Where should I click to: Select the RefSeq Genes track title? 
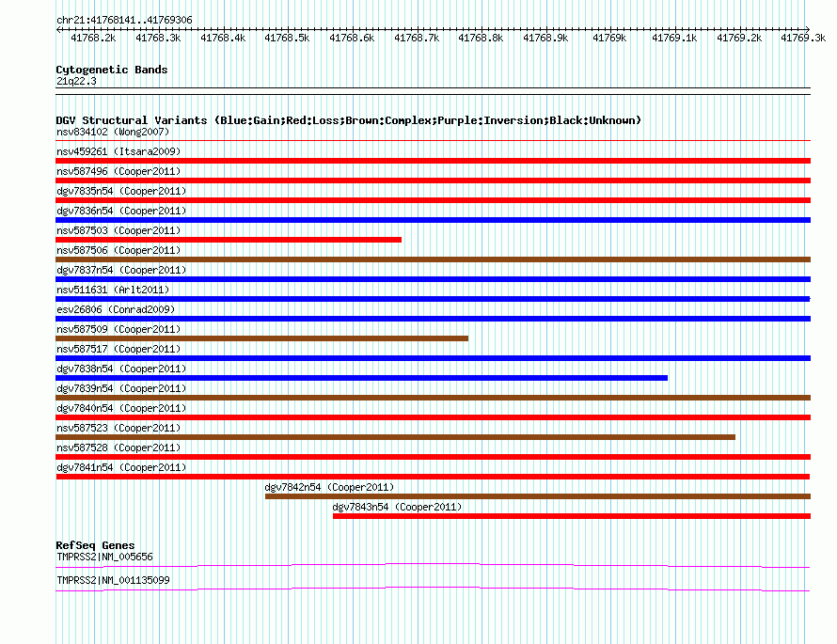(x=95, y=545)
